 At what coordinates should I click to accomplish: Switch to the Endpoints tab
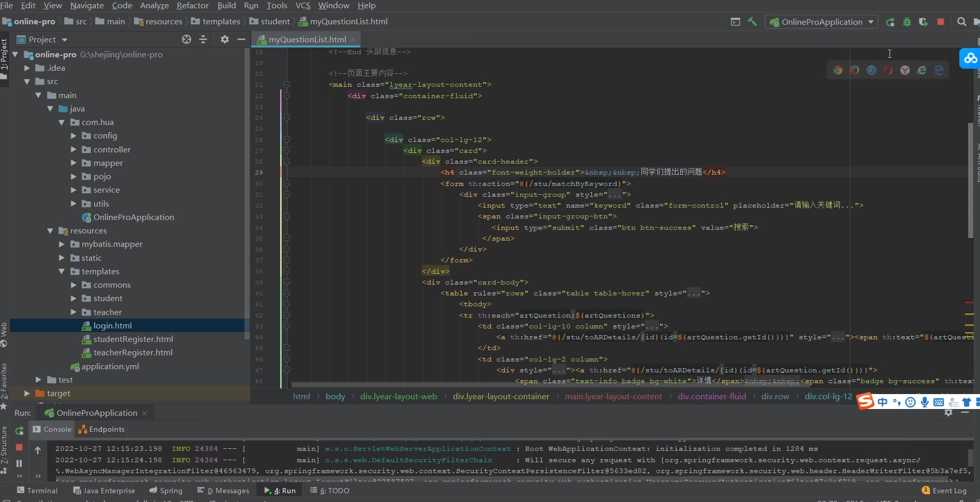click(101, 429)
